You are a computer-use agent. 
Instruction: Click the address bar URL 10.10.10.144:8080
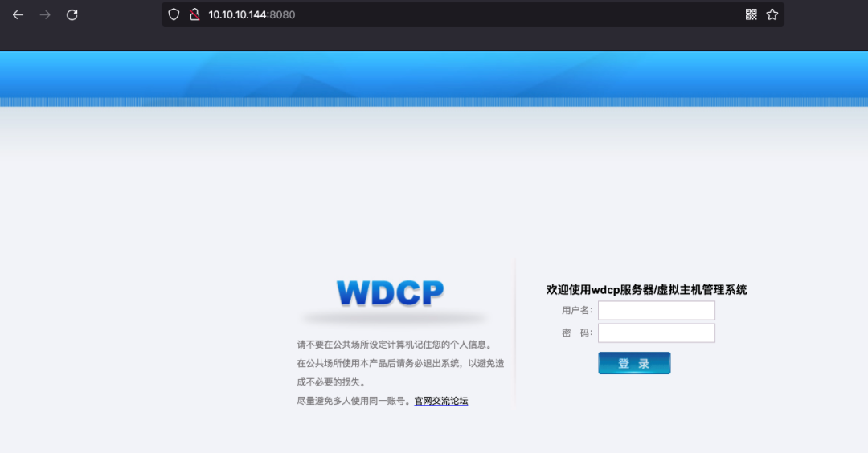252,15
